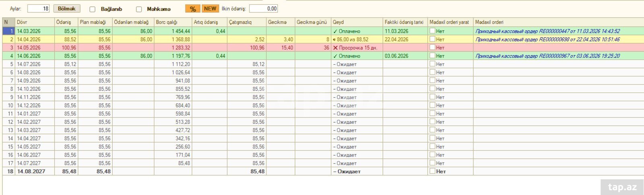Select the period cell 14.12.2026
The image size is (644, 195).
point(35,105)
